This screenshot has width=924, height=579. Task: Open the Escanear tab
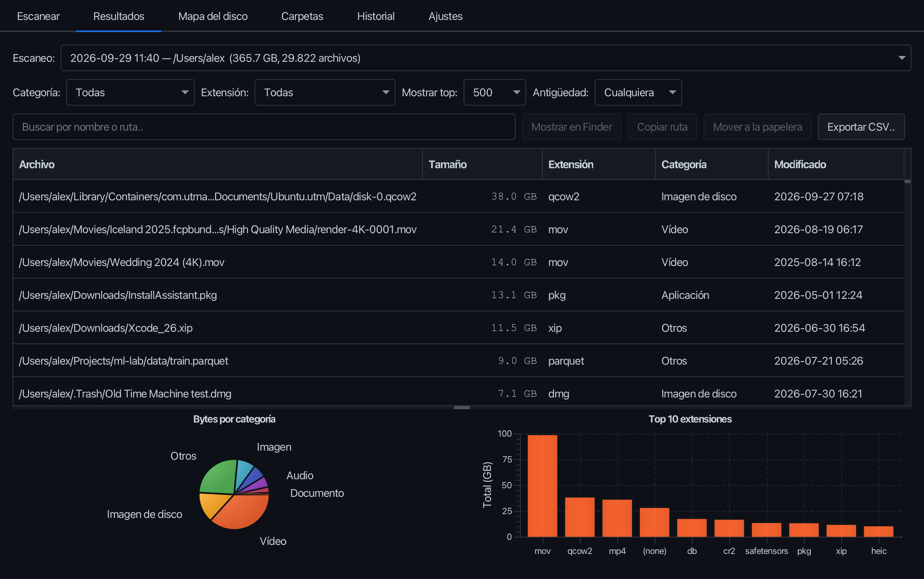click(38, 16)
